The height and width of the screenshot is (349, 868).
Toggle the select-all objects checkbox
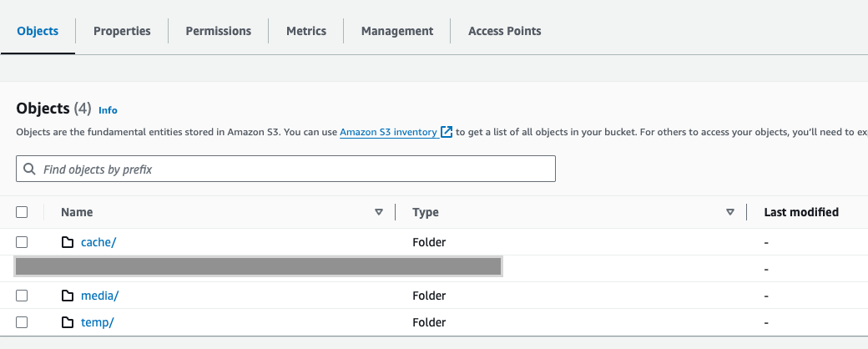[x=22, y=212]
